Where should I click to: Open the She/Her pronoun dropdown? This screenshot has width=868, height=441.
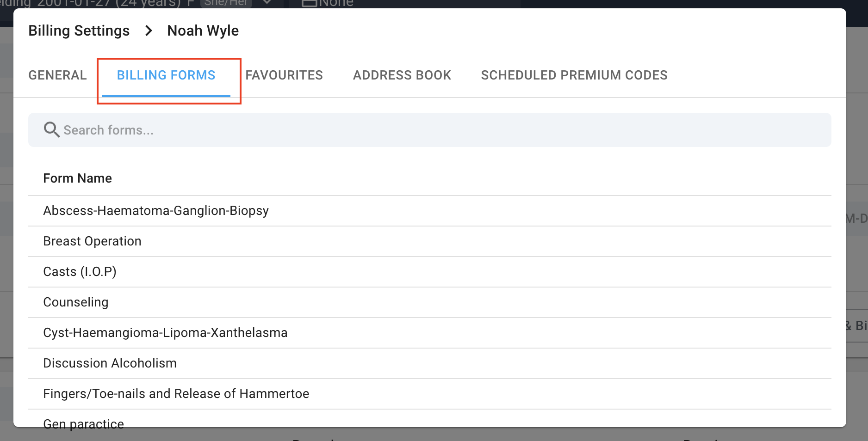click(x=267, y=3)
